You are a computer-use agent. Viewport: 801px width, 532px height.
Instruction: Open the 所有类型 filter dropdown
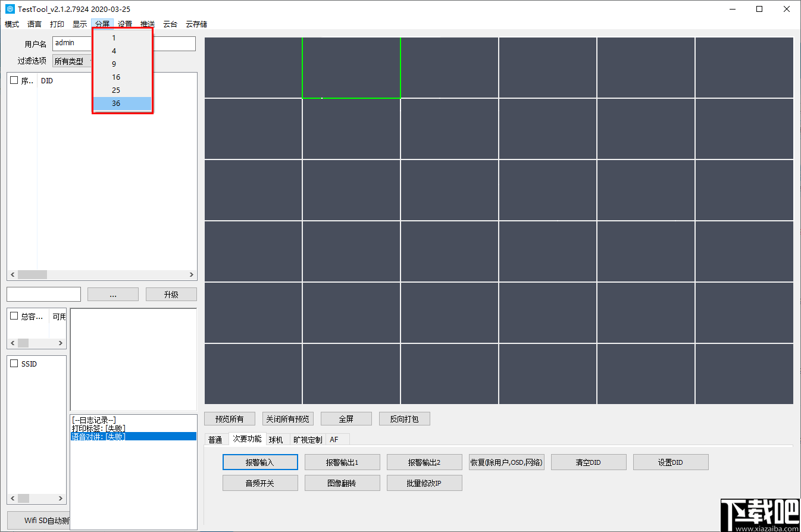pyautogui.click(x=71, y=61)
